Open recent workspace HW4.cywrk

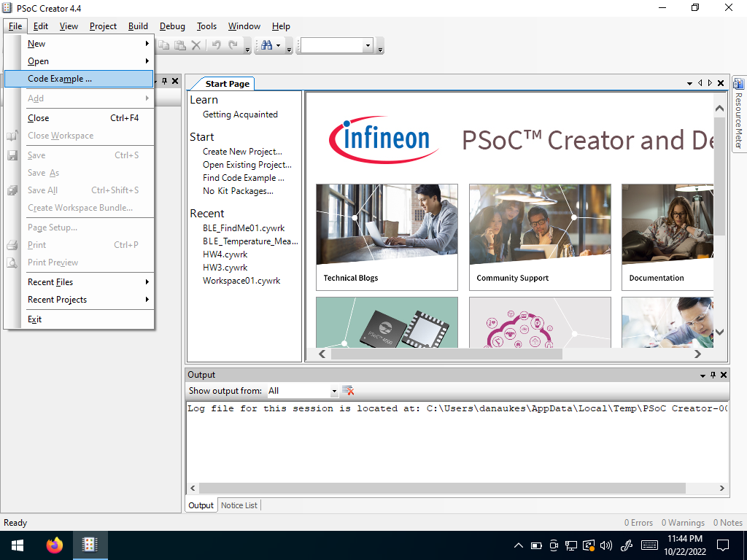225,254
